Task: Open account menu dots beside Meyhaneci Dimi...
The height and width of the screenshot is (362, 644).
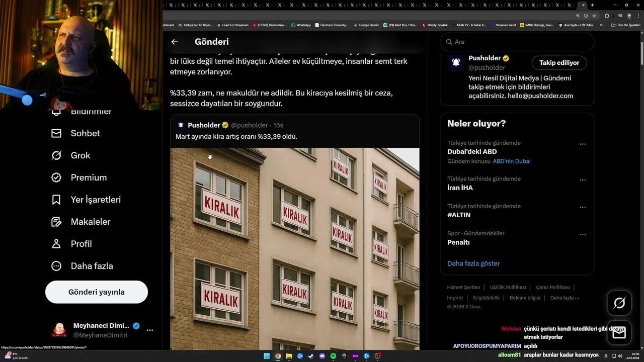Action: coord(149,330)
